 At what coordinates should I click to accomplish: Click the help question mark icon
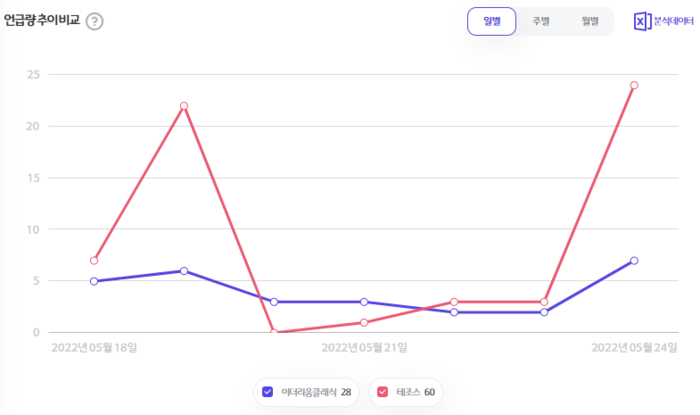pyautogui.click(x=94, y=22)
